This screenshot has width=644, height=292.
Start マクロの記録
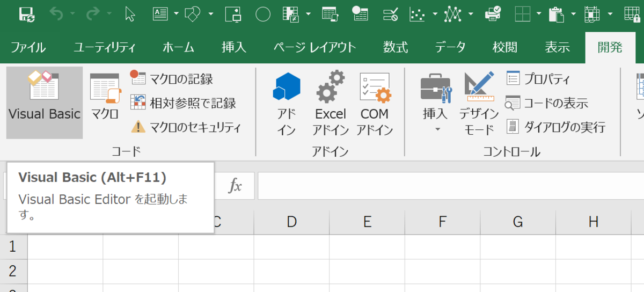[x=172, y=79]
